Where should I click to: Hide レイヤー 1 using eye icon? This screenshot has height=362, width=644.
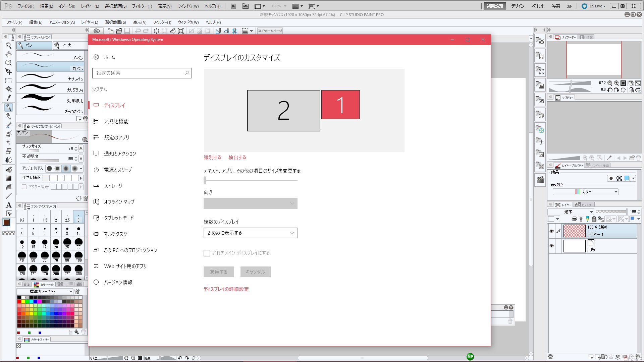tap(551, 231)
